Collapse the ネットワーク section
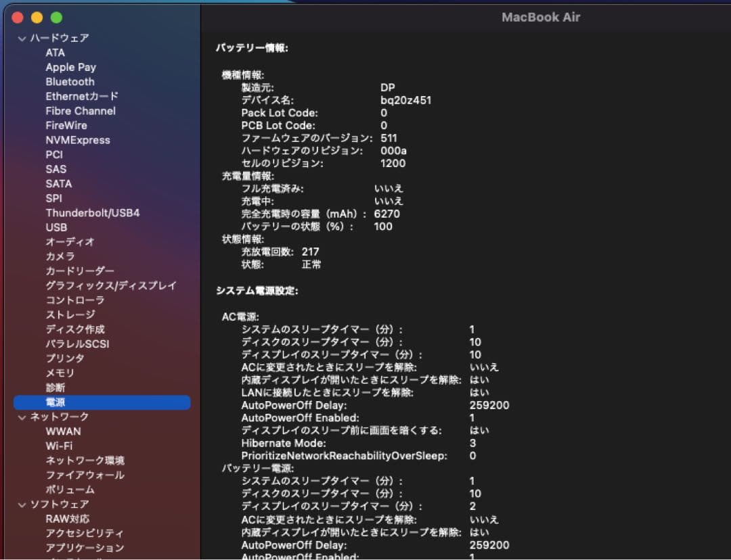731x560 pixels. pyautogui.click(x=22, y=417)
